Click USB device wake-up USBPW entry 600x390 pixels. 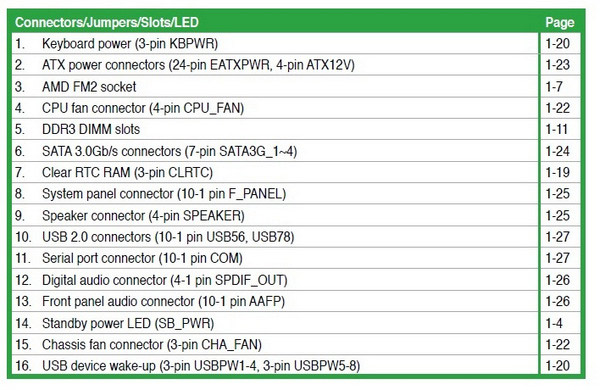[275, 366]
